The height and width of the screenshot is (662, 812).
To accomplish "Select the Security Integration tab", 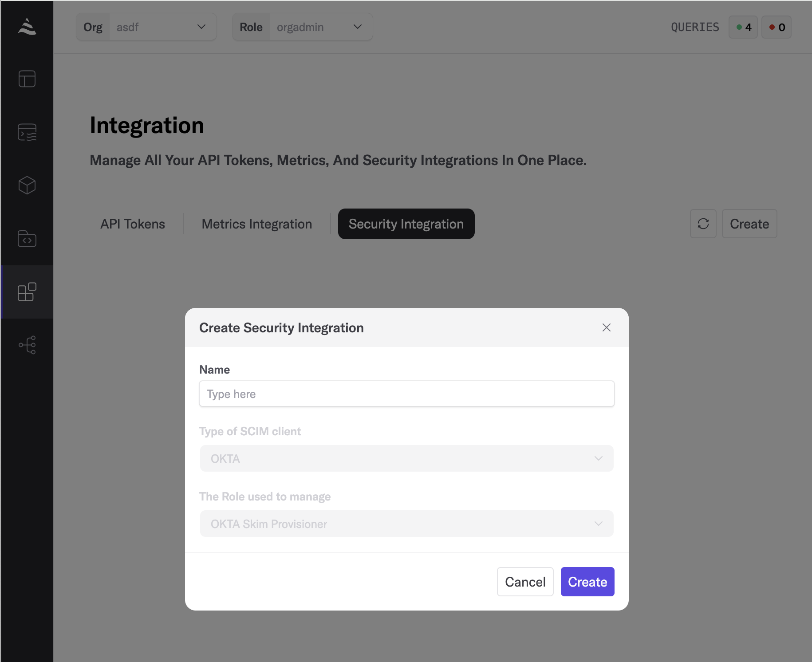I will click(x=406, y=224).
